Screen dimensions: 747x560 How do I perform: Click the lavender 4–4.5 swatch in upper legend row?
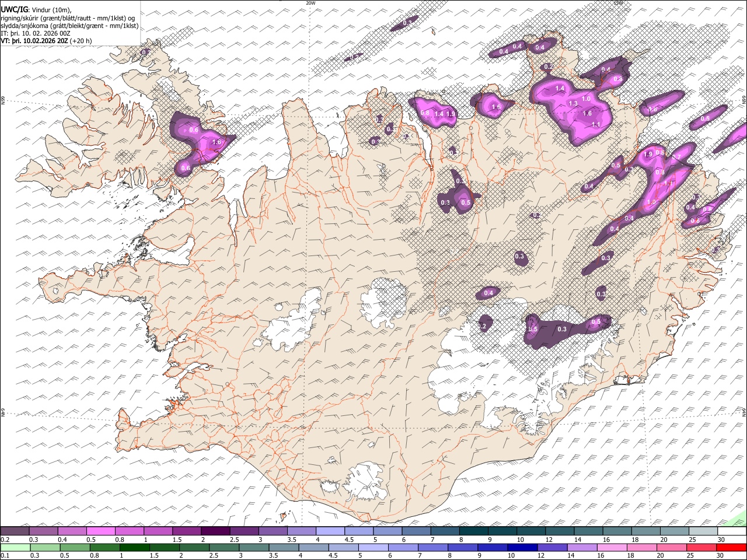(330, 531)
